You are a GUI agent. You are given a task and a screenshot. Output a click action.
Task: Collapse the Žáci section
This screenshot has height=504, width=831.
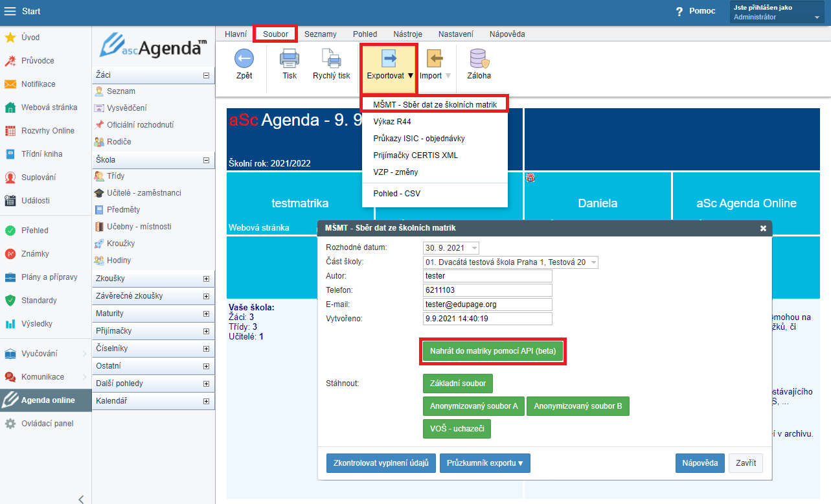(207, 75)
